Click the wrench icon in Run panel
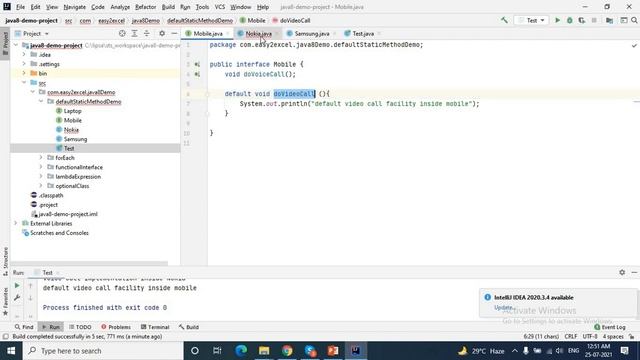 [17, 298]
